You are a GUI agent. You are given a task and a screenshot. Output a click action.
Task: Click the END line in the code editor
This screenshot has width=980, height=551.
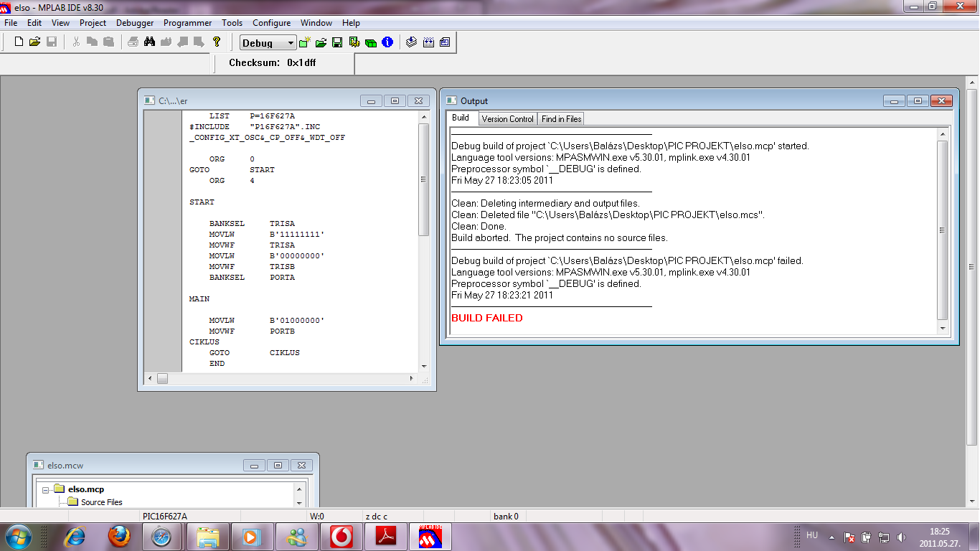click(217, 363)
